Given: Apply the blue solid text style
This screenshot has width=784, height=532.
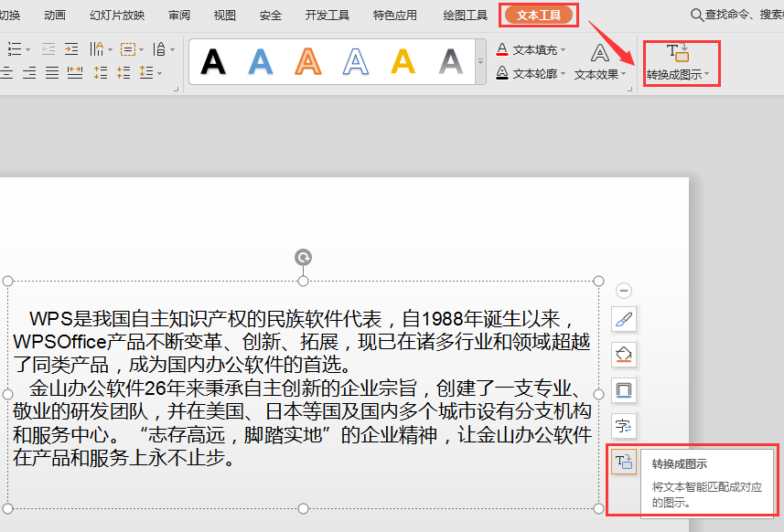Looking at the screenshot, I should (x=261, y=62).
